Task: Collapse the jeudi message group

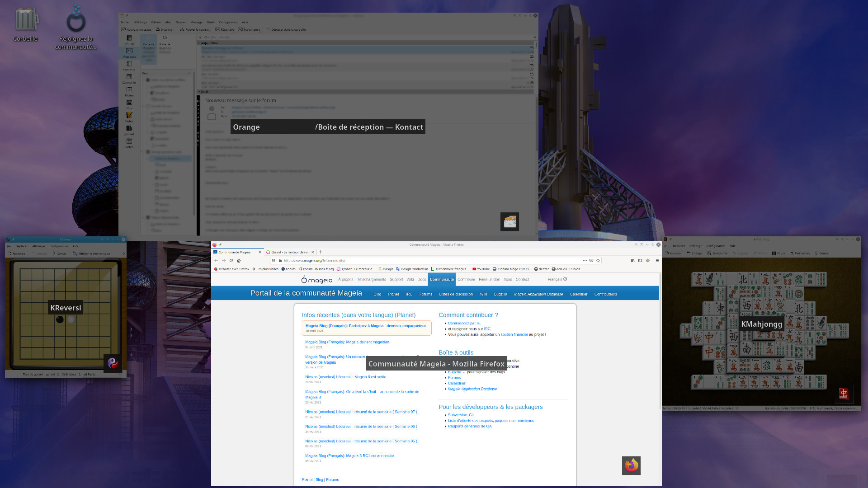Action: [x=199, y=92]
